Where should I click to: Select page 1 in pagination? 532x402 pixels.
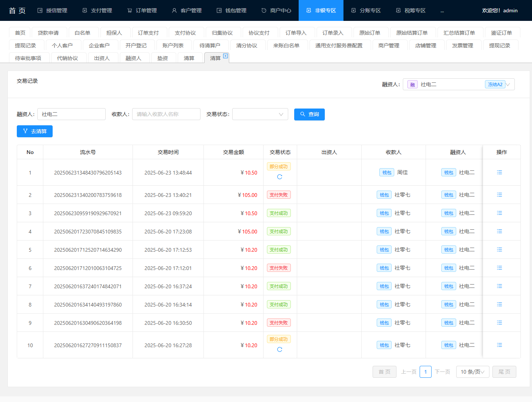(x=426, y=372)
